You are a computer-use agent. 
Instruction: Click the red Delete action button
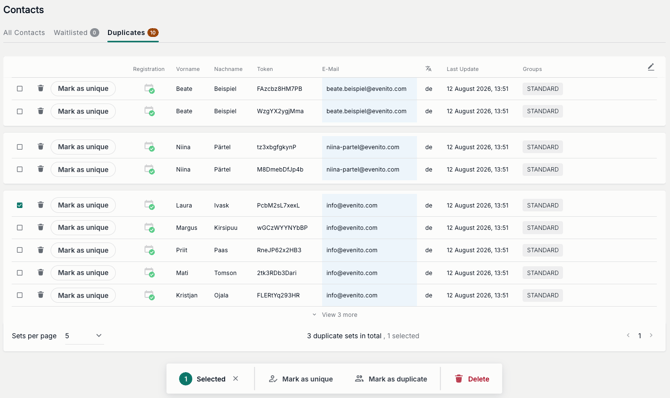point(472,379)
